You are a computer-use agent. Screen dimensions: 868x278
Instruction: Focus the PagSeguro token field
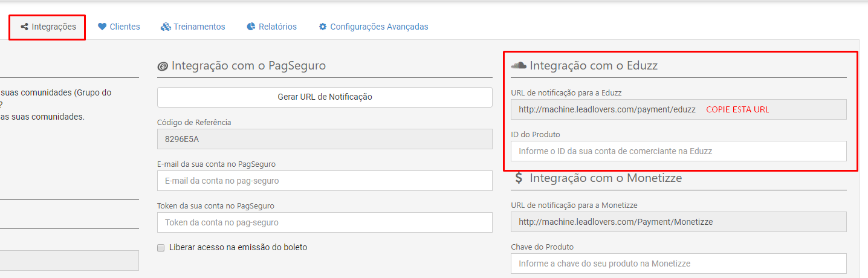325,222
